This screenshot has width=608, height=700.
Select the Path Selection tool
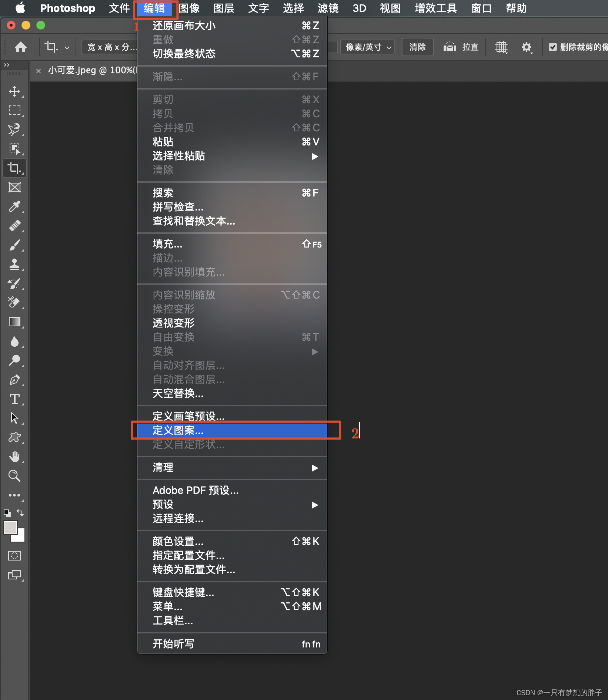(x=14, y=418)
